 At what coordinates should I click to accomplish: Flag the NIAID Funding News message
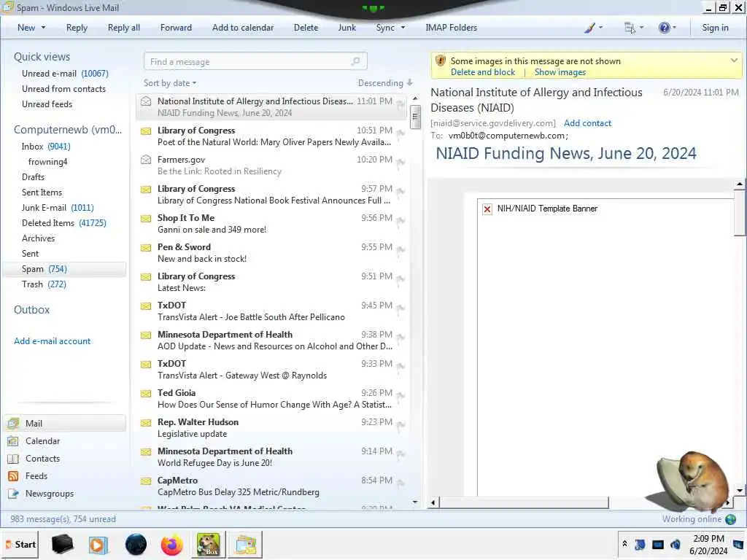(400, 105)
